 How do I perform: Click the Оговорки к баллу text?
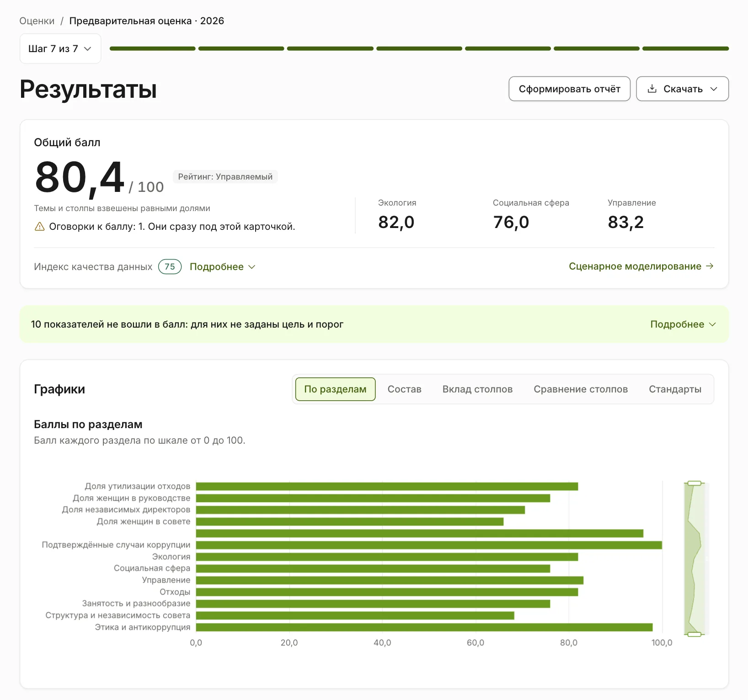tap(172, 227)
